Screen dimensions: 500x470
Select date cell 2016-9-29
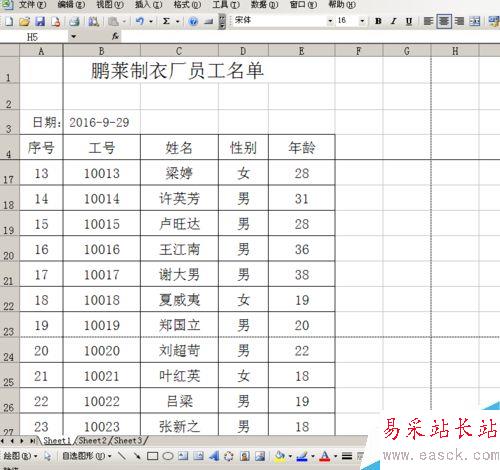[x=102, y=122]
